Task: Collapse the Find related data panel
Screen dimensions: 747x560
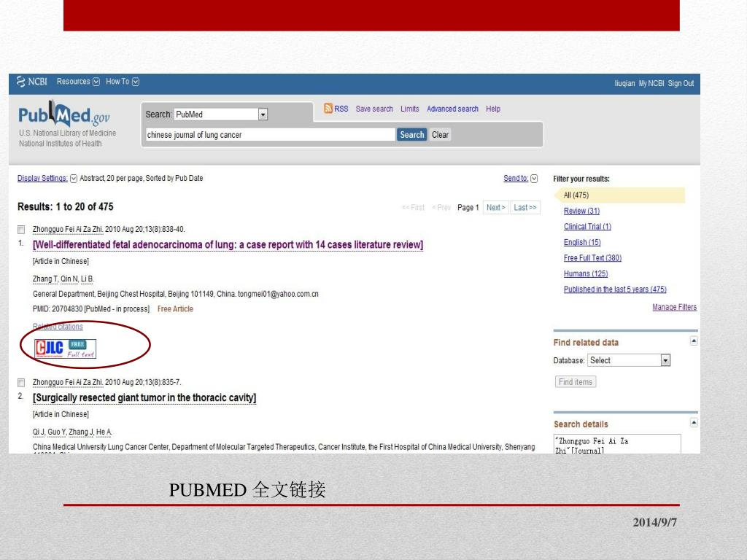Action: coord(694,341)
